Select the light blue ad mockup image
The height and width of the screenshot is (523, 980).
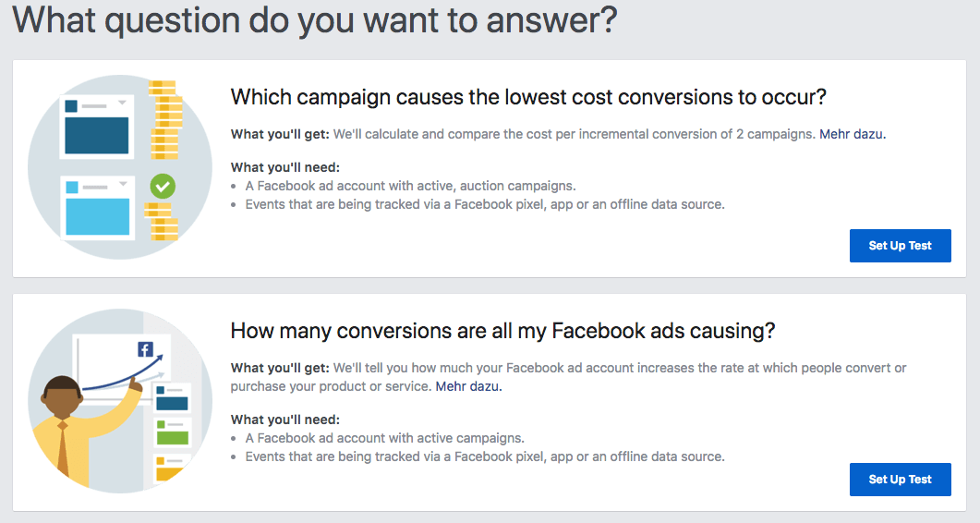point(96,216)
